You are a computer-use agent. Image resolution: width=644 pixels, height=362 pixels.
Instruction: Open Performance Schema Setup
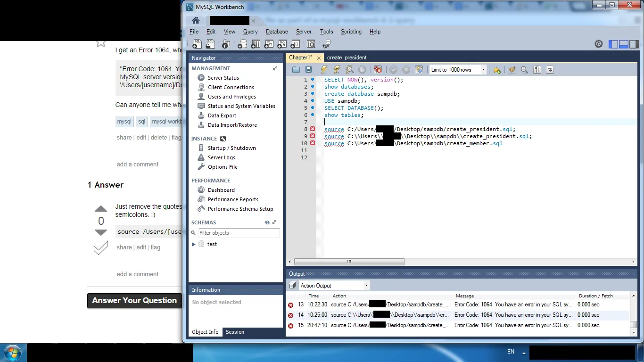[240, 209]
